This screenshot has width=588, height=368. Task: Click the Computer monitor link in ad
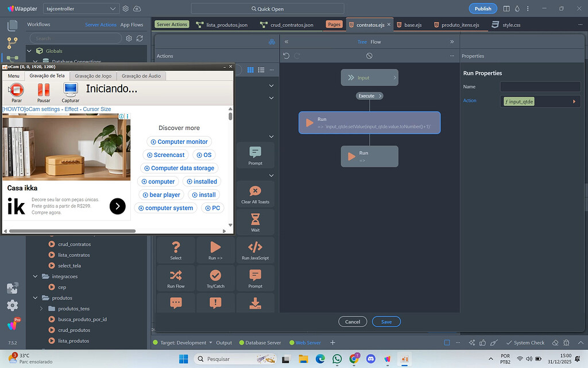point(179,141)
